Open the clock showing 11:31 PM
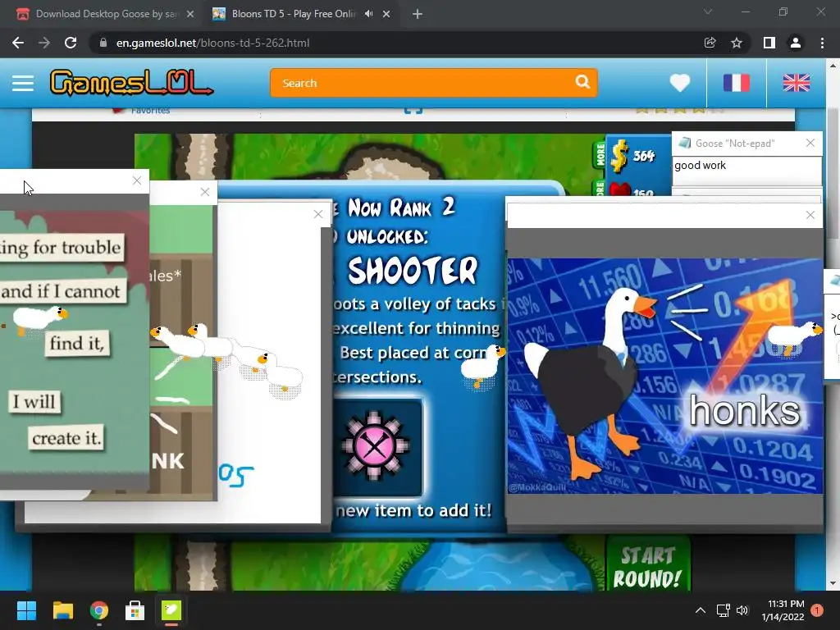The image size is (840, 630). pyautogui.click(x=783, y=610)
